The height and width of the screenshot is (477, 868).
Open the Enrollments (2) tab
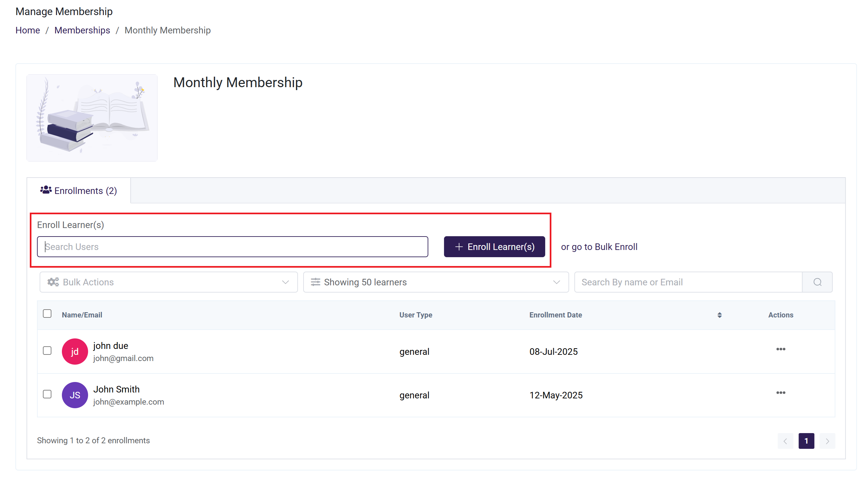pyautogui.click(x=79, y=191)
